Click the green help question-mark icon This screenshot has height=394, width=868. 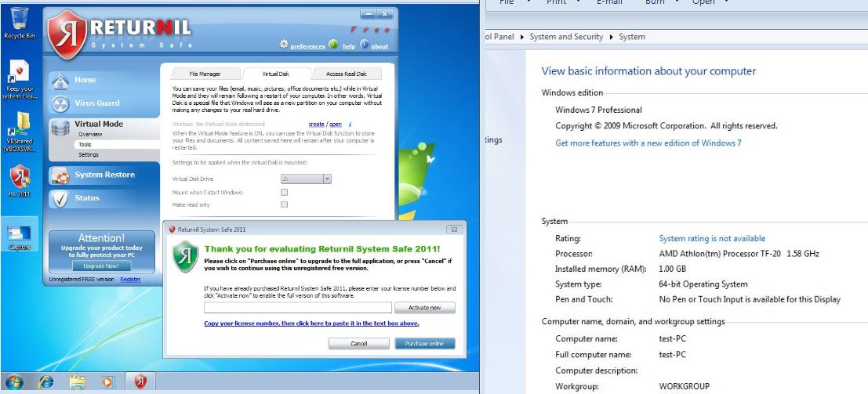333,45
